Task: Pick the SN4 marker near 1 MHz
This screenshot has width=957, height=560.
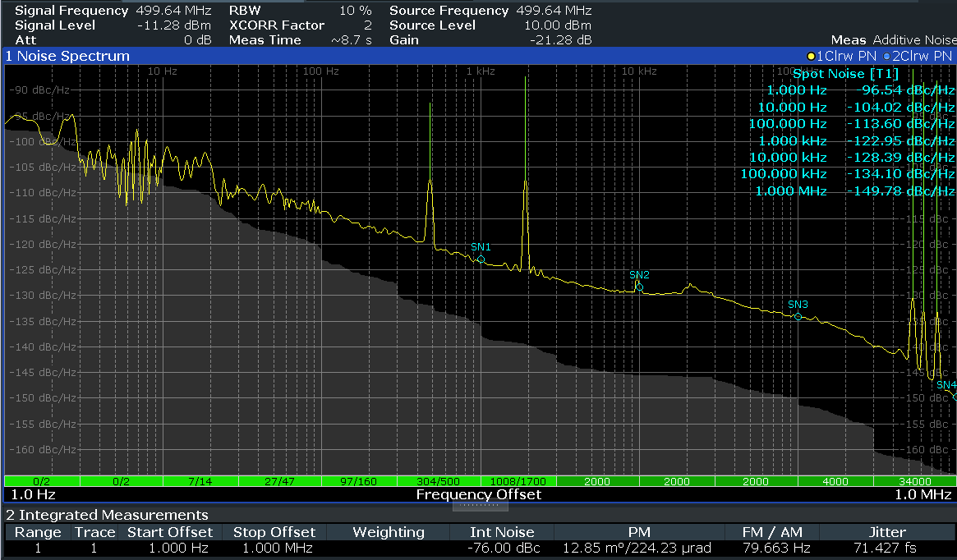Action: coord(954,397)
